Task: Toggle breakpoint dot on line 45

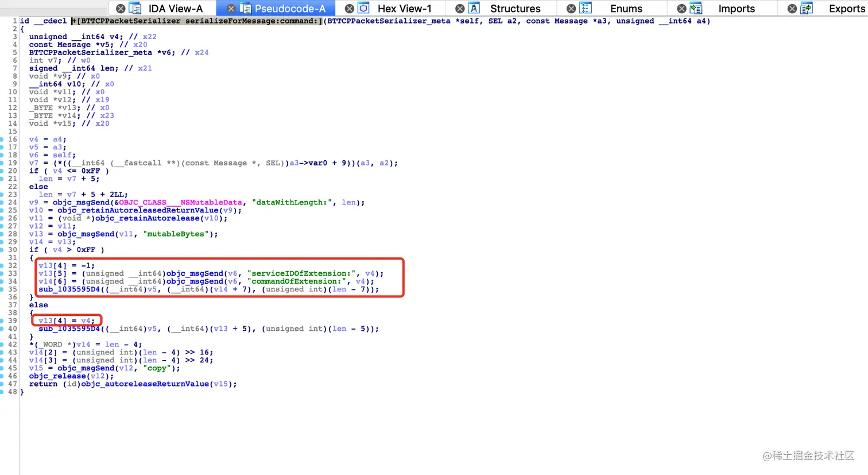Action: click(x=2, y=368)
